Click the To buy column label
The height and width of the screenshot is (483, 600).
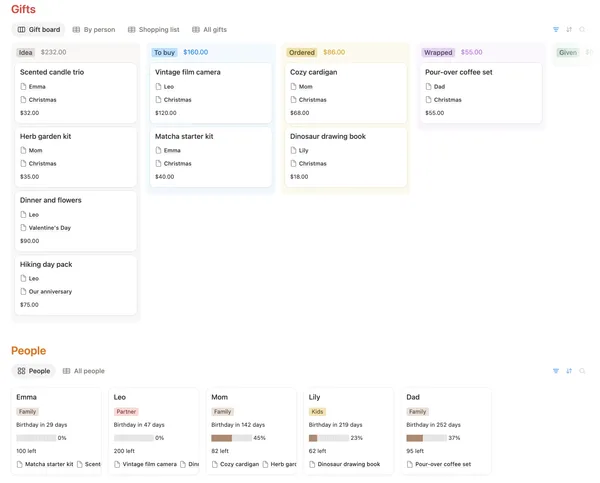click(x=165, y=52)
